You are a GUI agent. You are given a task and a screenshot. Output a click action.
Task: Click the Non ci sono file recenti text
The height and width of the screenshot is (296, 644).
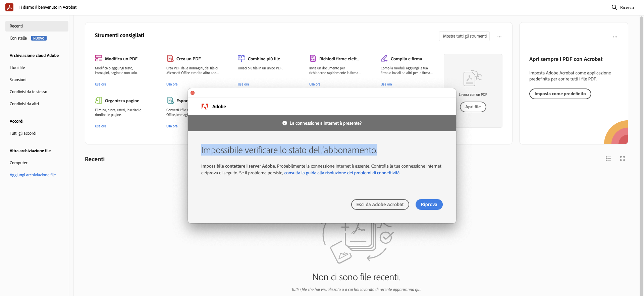(356, 277)
